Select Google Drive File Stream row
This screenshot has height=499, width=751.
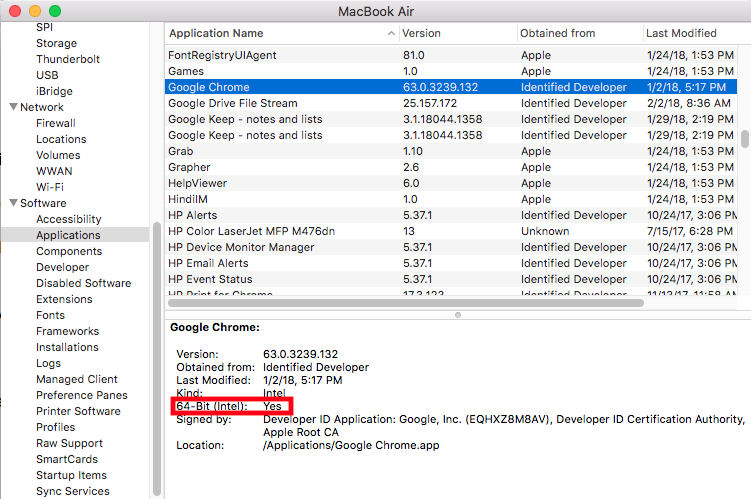pos(451,103)
